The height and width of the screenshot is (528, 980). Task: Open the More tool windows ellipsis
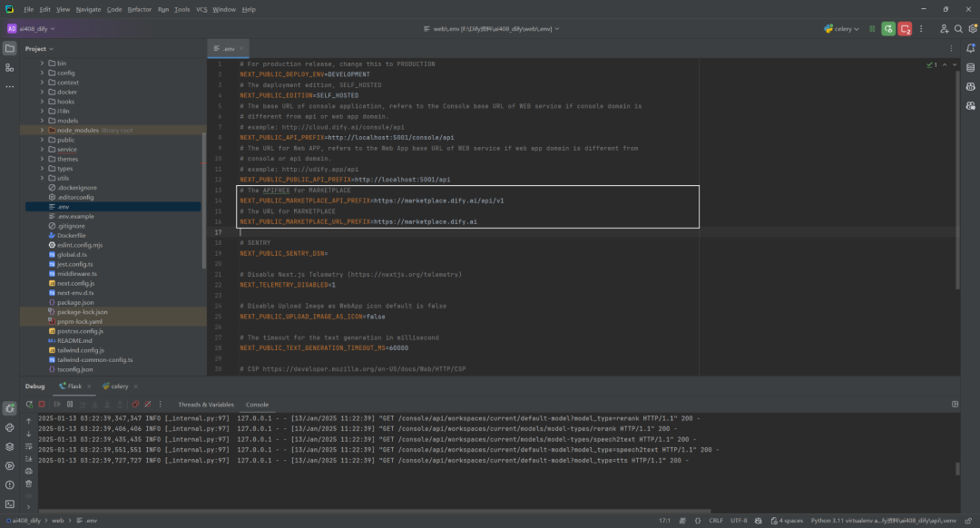coord(9,86)
